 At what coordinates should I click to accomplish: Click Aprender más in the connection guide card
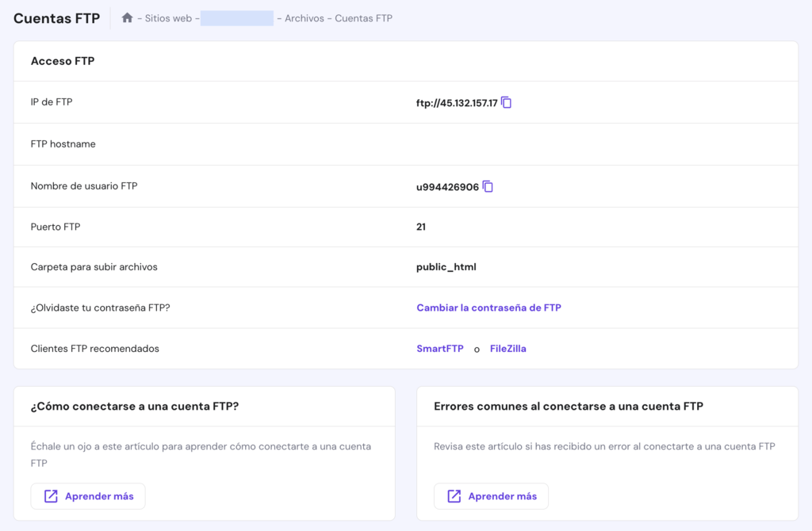87,495
